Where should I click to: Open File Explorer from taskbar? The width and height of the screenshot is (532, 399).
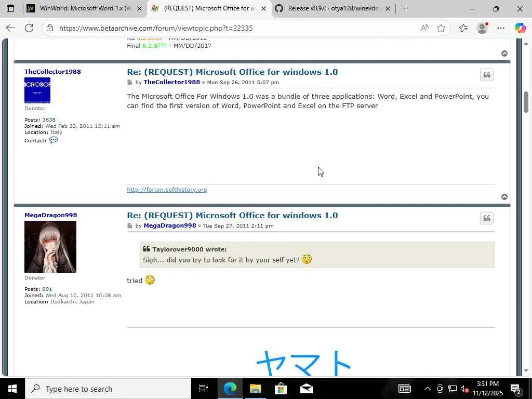tap(256, 389)
